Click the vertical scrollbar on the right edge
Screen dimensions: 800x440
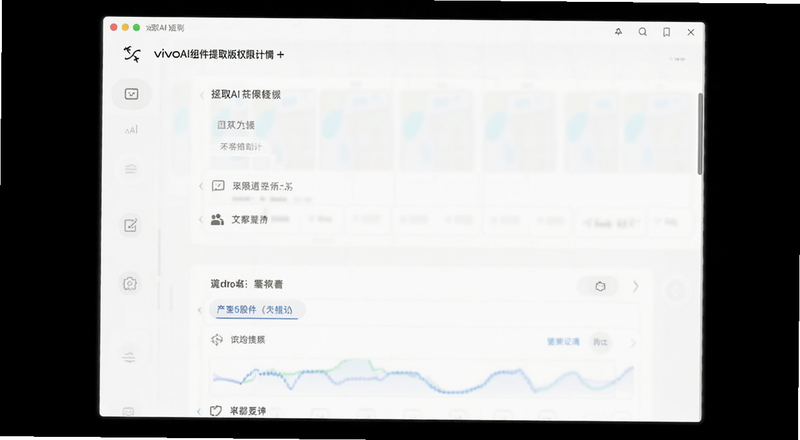(x=700, y=134)
